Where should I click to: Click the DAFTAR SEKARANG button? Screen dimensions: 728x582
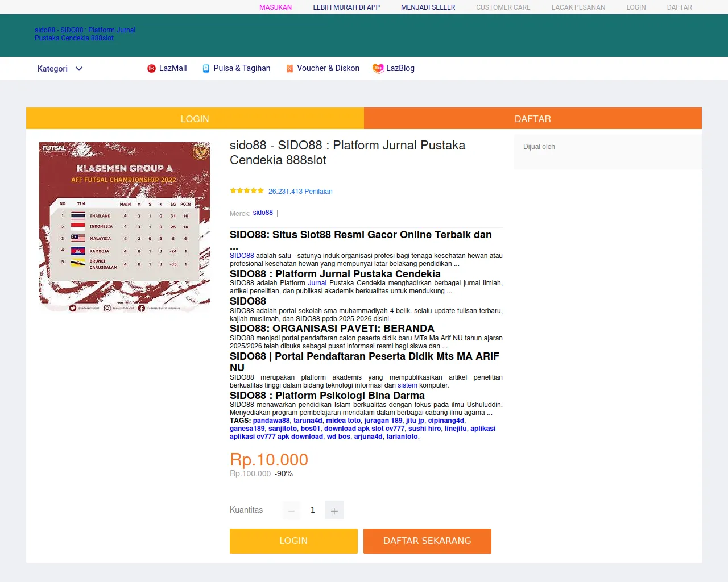point(427,541)
